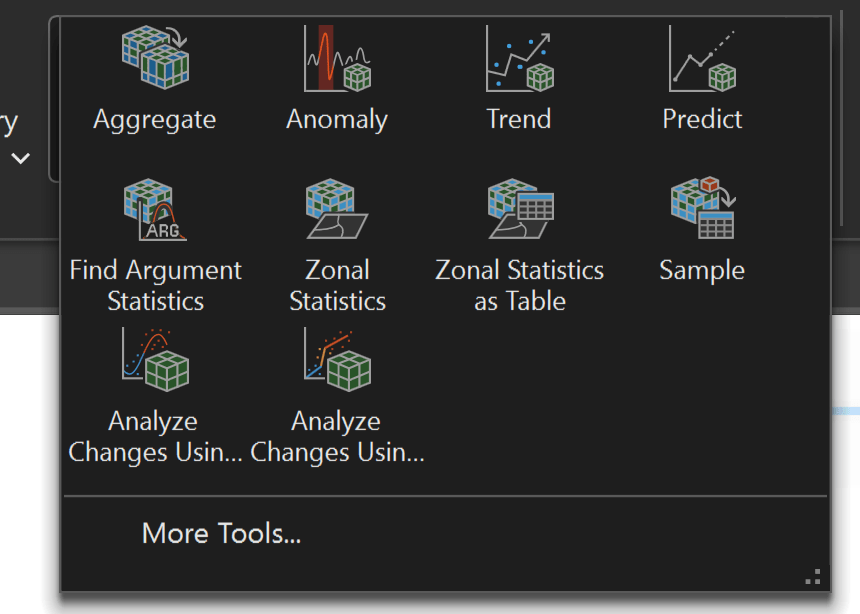Click the Aggregate text label

coord(155,120)
